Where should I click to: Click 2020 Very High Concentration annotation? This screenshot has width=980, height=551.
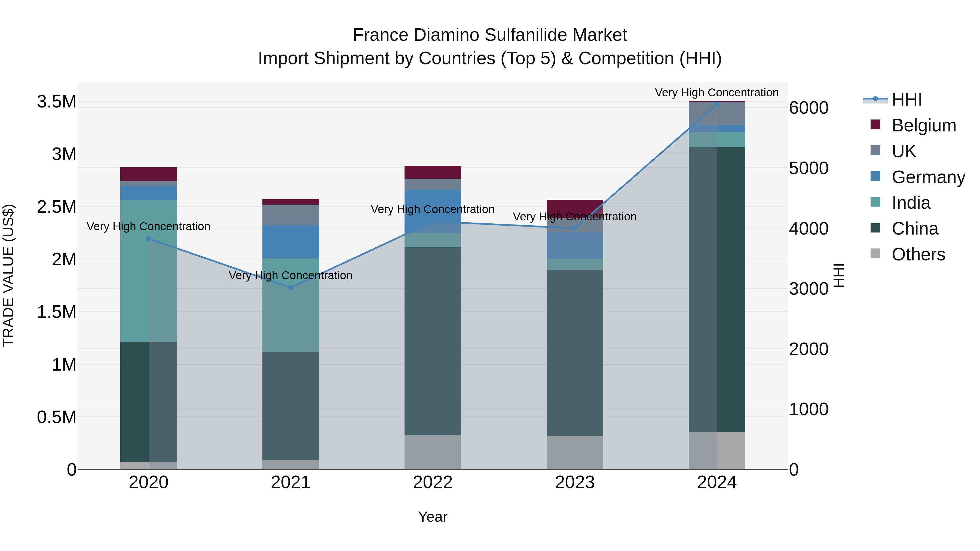148,226
